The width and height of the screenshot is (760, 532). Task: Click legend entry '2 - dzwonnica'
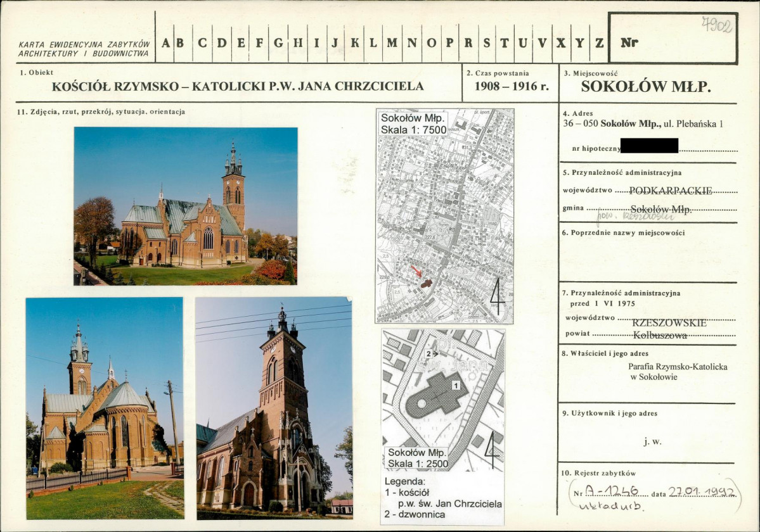[415, 514]
